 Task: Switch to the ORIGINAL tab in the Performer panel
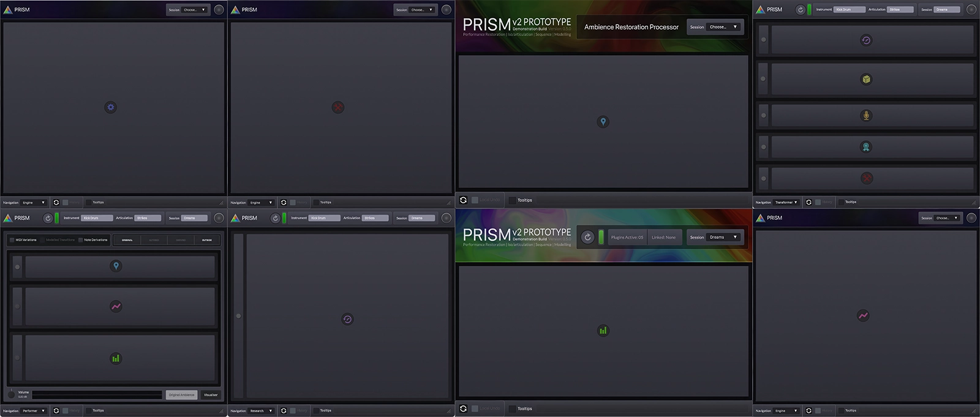tap(127, 240)
